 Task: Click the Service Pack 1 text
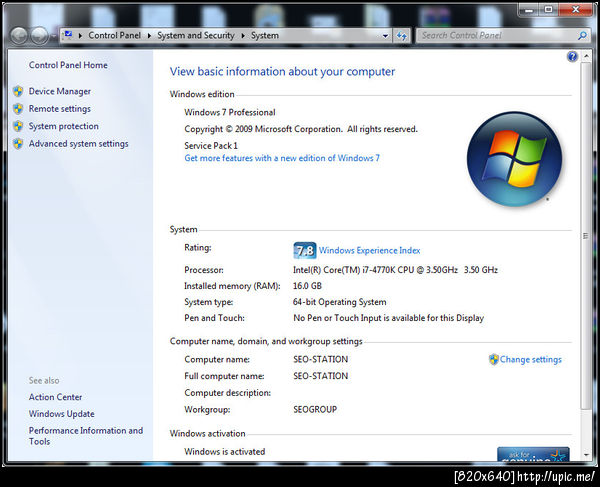click(x=211, y=146)
